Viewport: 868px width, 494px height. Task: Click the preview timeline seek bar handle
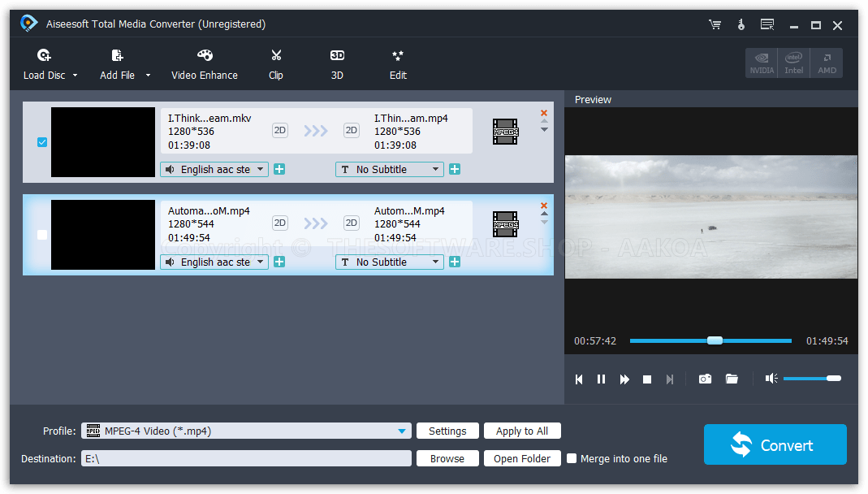click(x=715, y=340)
